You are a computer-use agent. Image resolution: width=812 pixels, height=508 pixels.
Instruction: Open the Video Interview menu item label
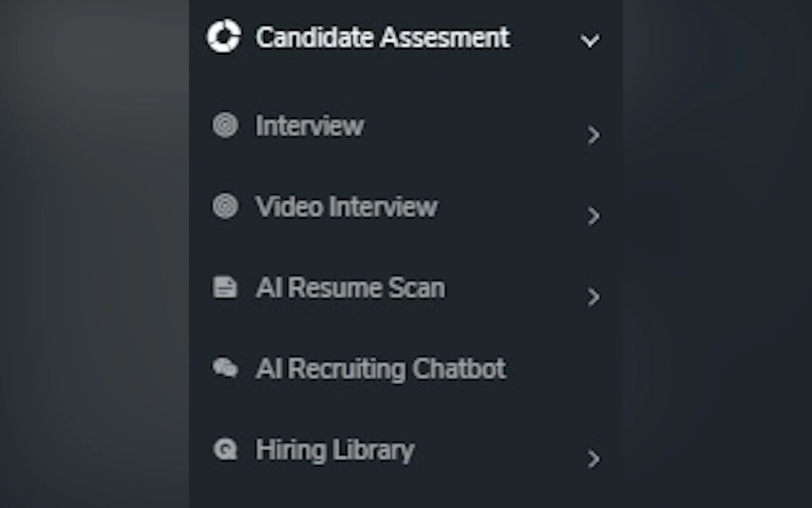point(347,207)
